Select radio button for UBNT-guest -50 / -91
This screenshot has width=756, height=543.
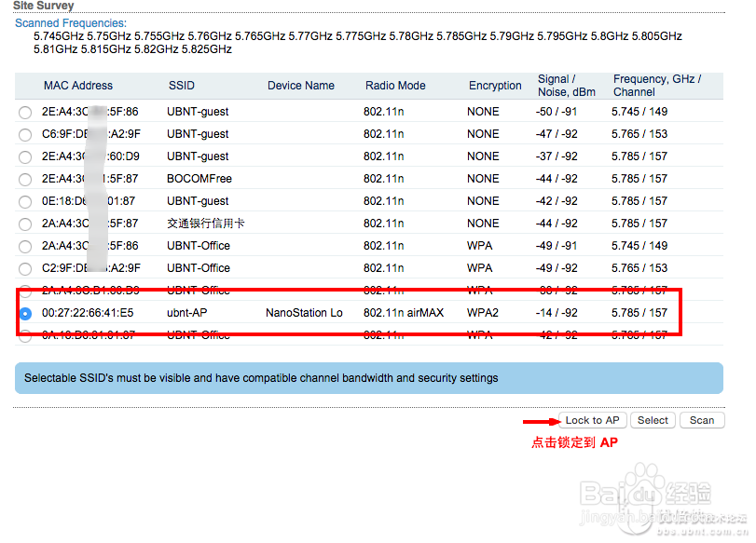tap(25, 113)
